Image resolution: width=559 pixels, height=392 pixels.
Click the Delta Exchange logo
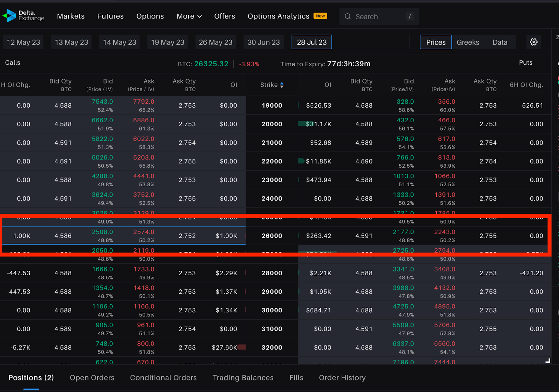click(x=23, y=15)
